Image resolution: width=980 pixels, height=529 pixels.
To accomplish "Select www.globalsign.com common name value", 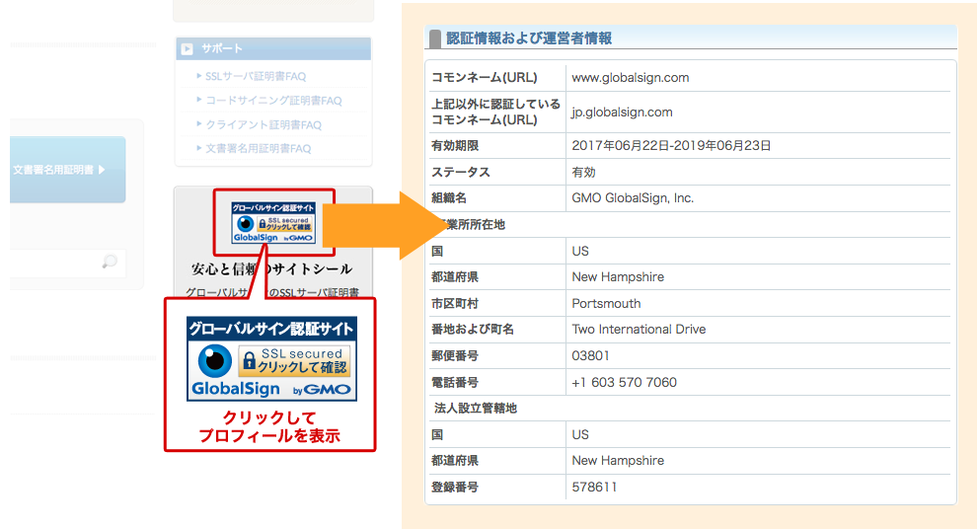I will coord(630,78).
